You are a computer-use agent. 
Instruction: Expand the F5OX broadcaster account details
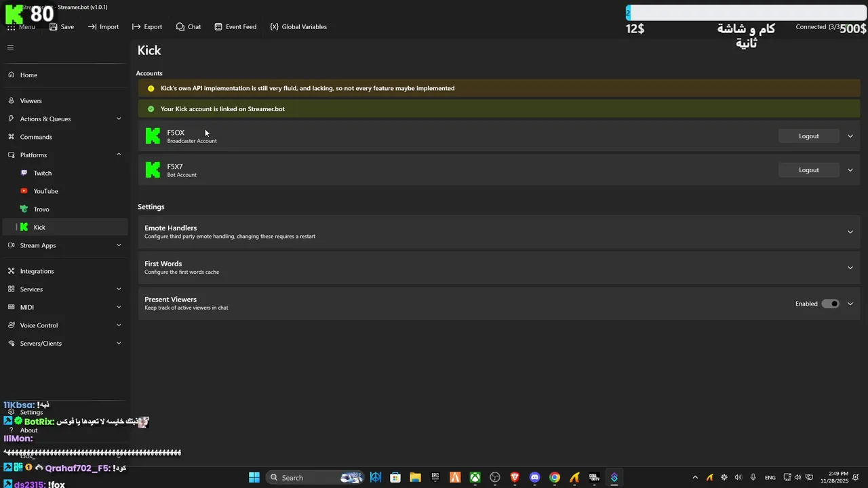[x=850, y=136]
